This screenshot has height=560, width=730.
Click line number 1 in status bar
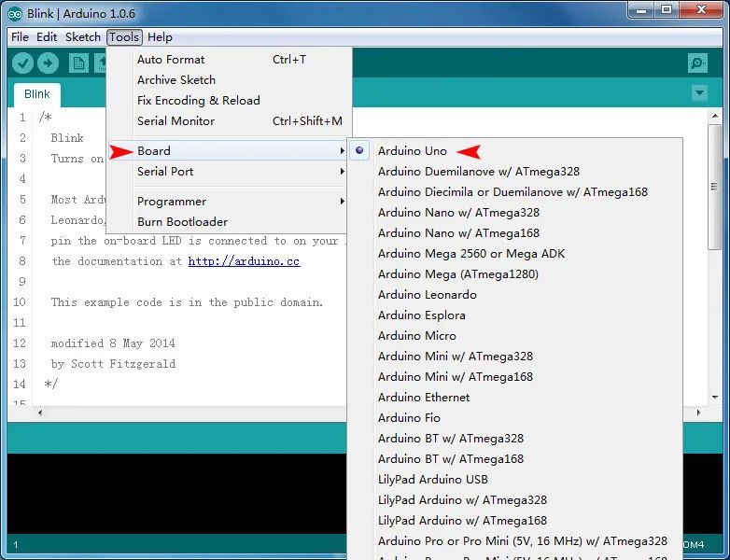point(16,544)
